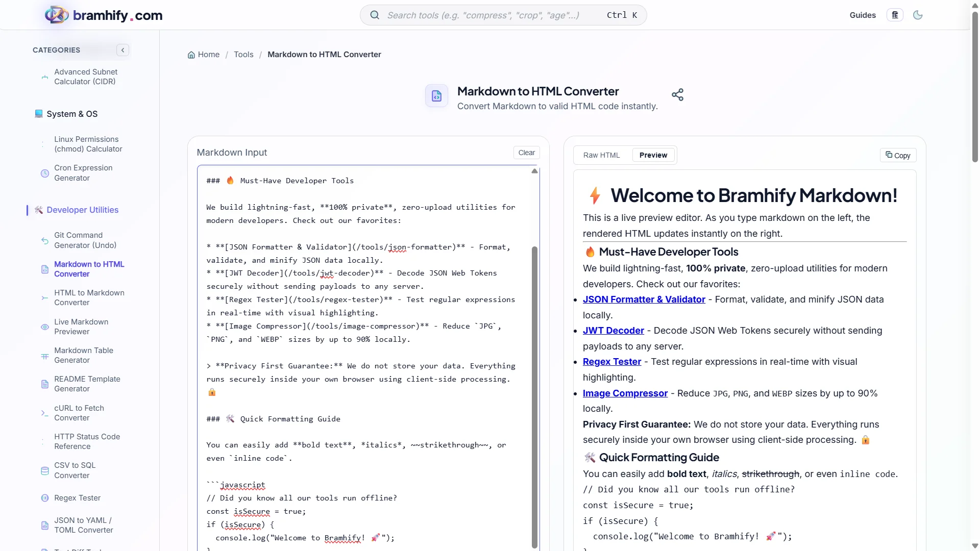
Task: Click the search magnifier icon
Action: coord(375,15)
